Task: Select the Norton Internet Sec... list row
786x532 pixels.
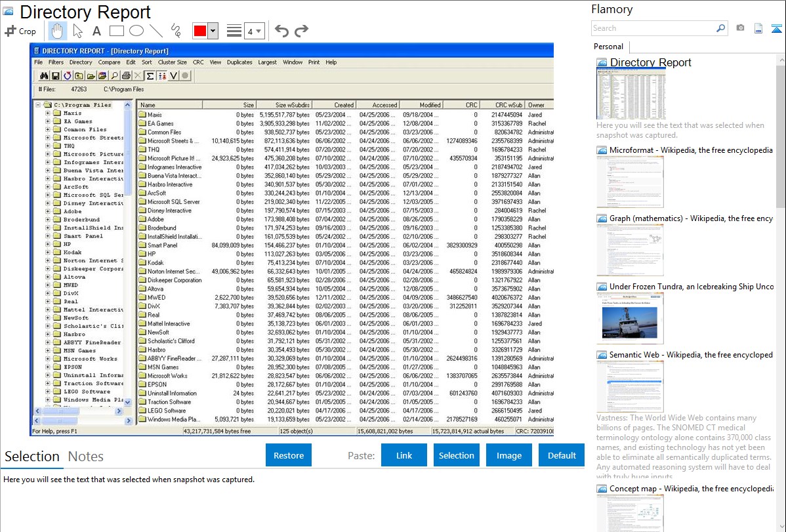Action: click(x=346, y=272)
